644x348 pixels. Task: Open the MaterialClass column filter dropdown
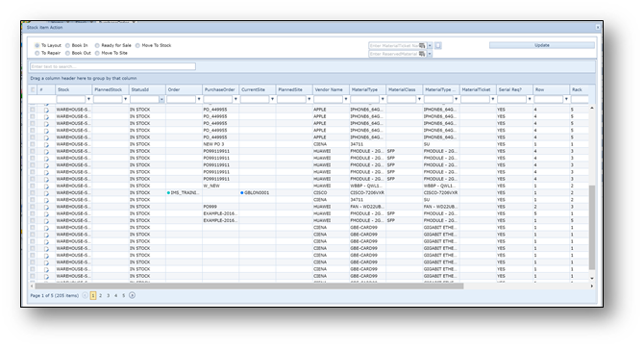point(419,99)
